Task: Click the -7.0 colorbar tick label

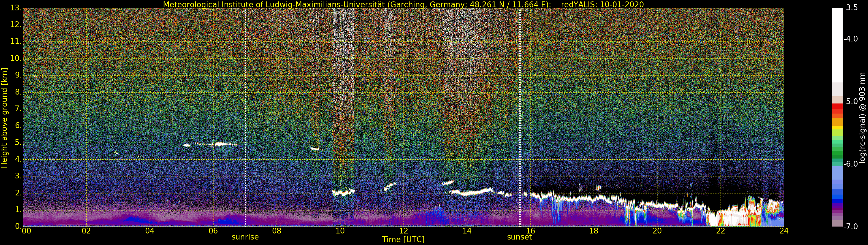Action: (x=850, y=227)
